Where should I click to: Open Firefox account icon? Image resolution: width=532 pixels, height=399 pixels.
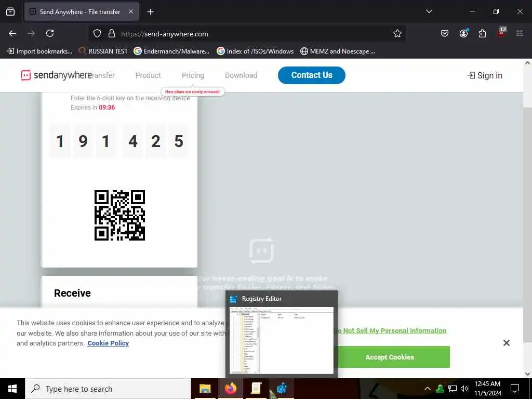(x=463, y=33)
